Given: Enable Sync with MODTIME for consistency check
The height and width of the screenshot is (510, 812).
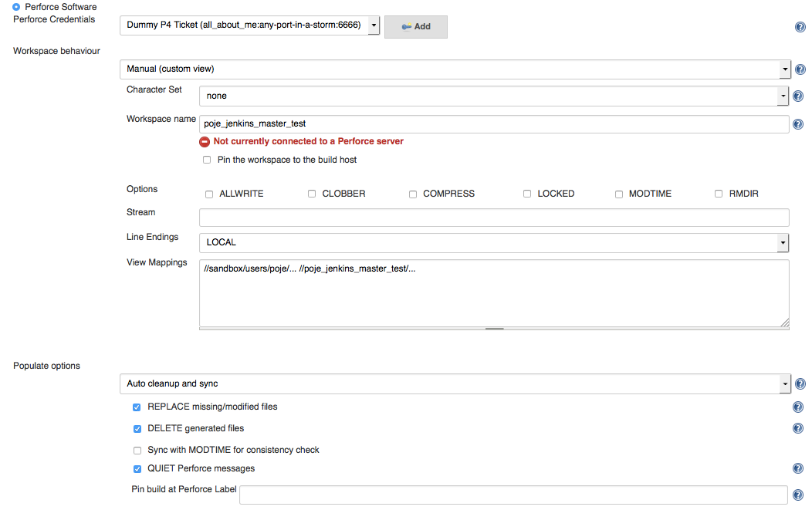Looking at the screenshot, I should pos(137,451).
